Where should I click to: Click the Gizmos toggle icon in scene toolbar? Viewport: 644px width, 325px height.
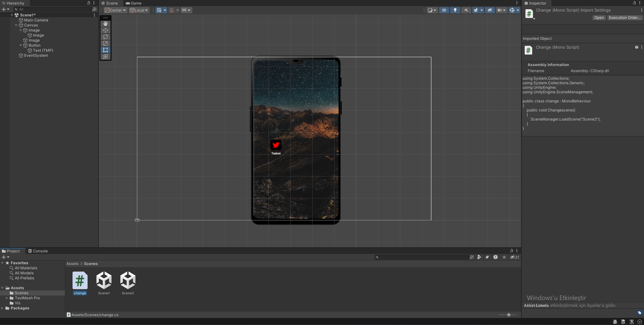click(512, 10)
